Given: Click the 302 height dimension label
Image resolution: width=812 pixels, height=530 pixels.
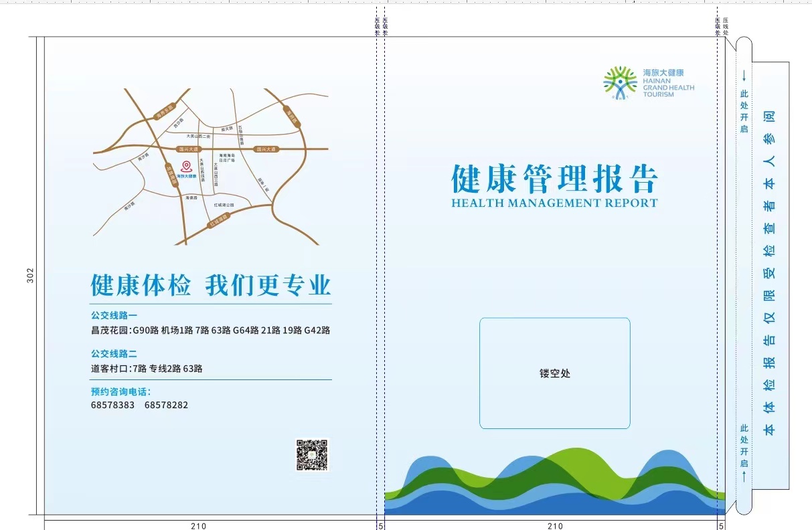Looking at the screenshot, I should coord(30,275).
